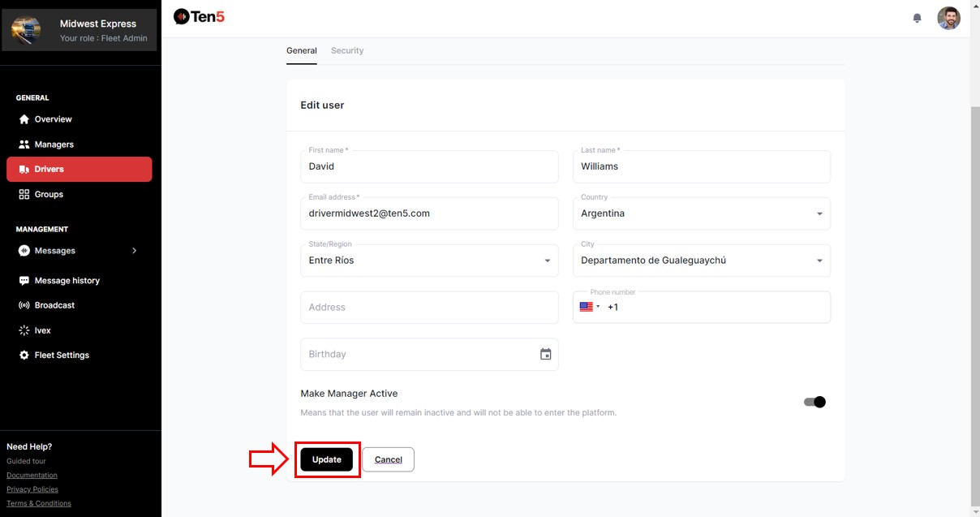The width and height of the screenshot is (980, 517).
Task: Switch to the Security tab
Action: pyautogui.click(x=347, y=50)
